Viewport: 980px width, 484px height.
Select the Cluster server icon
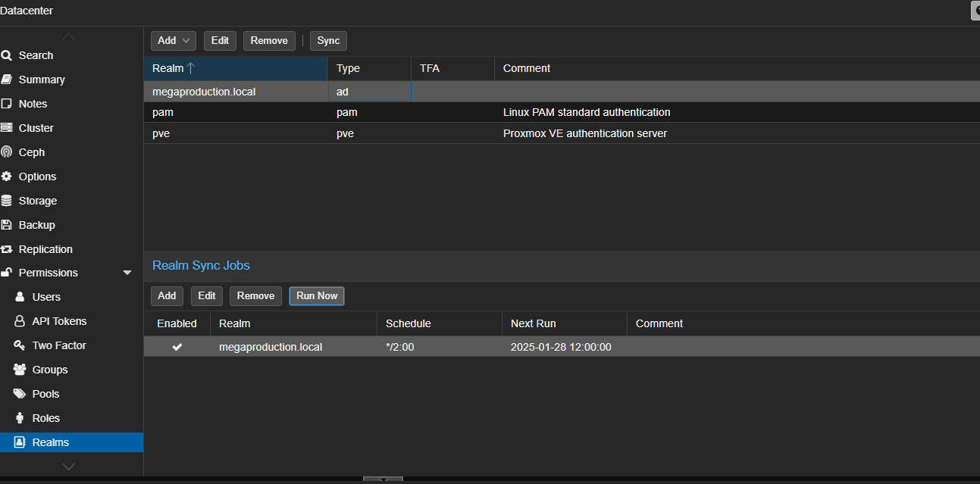coord(6,128)
